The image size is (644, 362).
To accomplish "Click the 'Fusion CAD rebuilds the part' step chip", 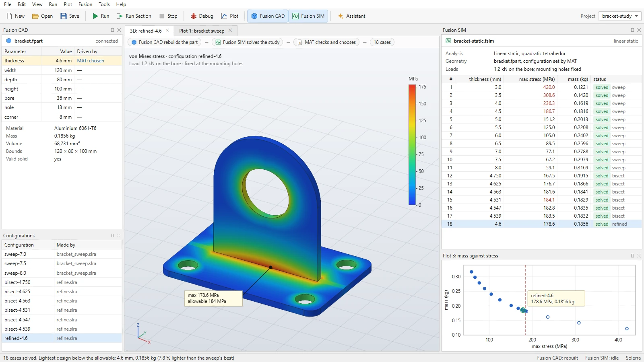I will (x=165, y=42).
